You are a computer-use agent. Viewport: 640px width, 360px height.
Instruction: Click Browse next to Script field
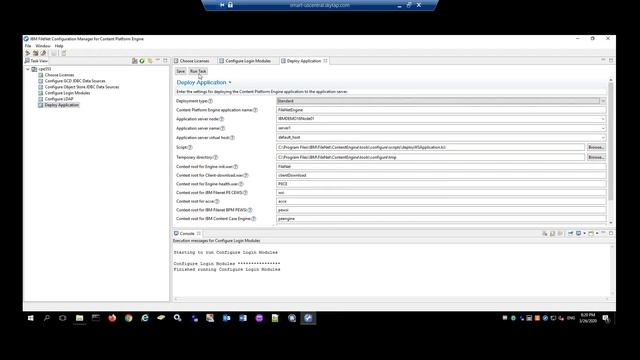pos(596,147)
